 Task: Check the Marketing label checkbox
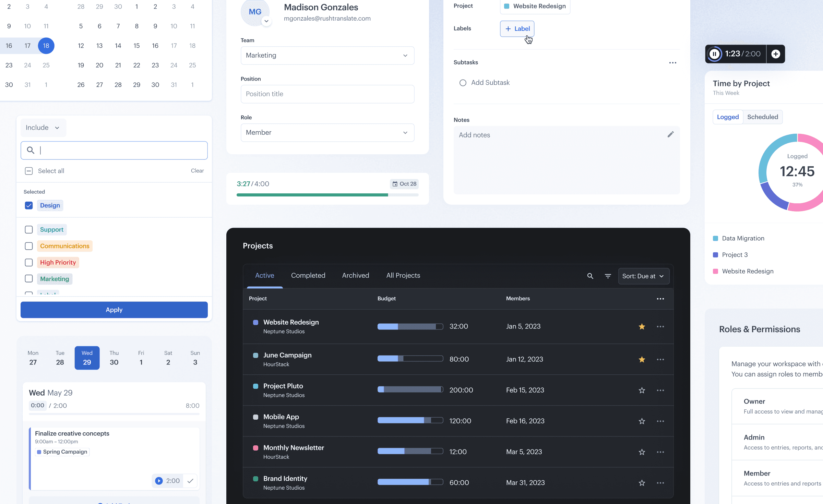(29, 279)
